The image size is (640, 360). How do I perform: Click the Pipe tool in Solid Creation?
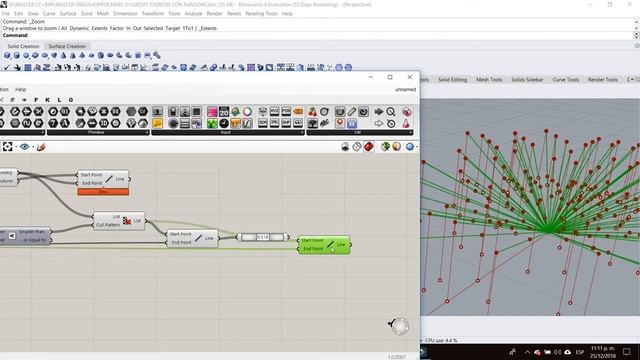click(x=157, y=56)
